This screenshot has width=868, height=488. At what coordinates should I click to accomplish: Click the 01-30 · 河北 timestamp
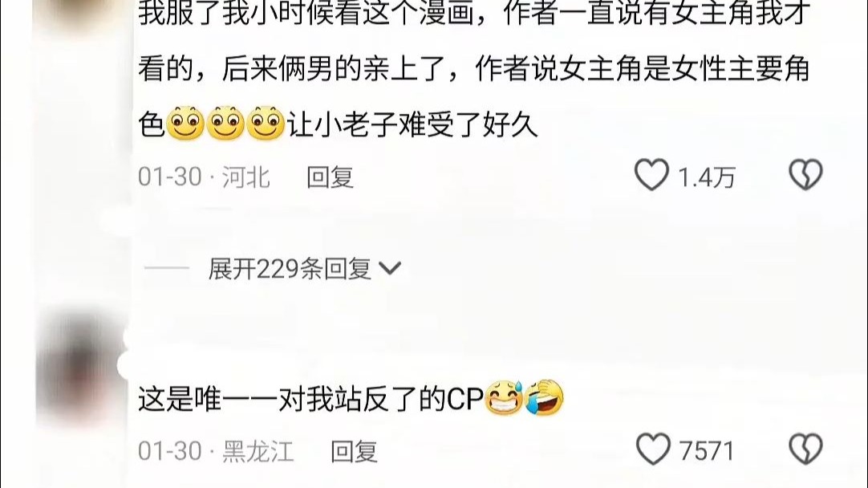(x=204, y=177)
